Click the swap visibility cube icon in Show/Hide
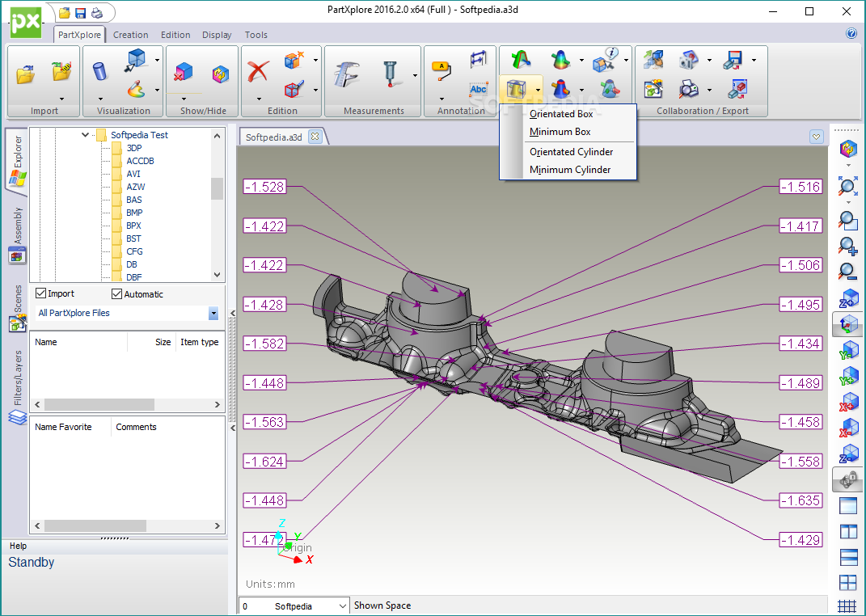This screenshot has height=616, width=866. [221, 74]
